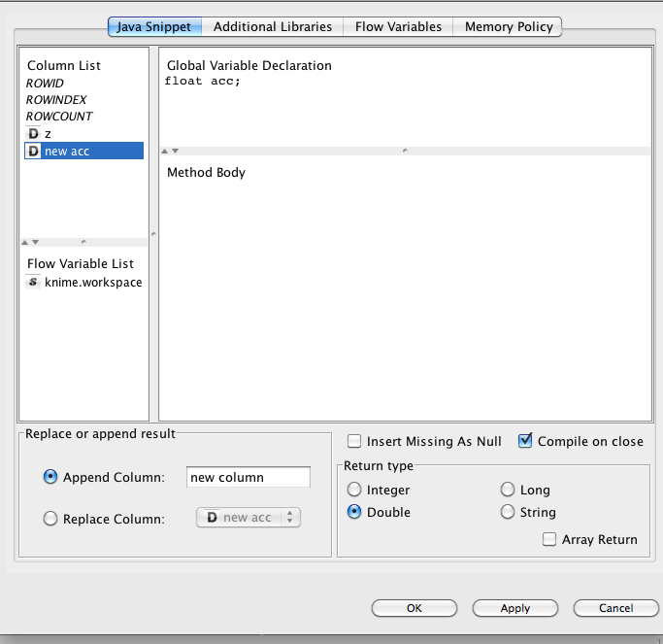Click the new column name field
The width and height of the screenshot is (663, 644).
(249, 477)
